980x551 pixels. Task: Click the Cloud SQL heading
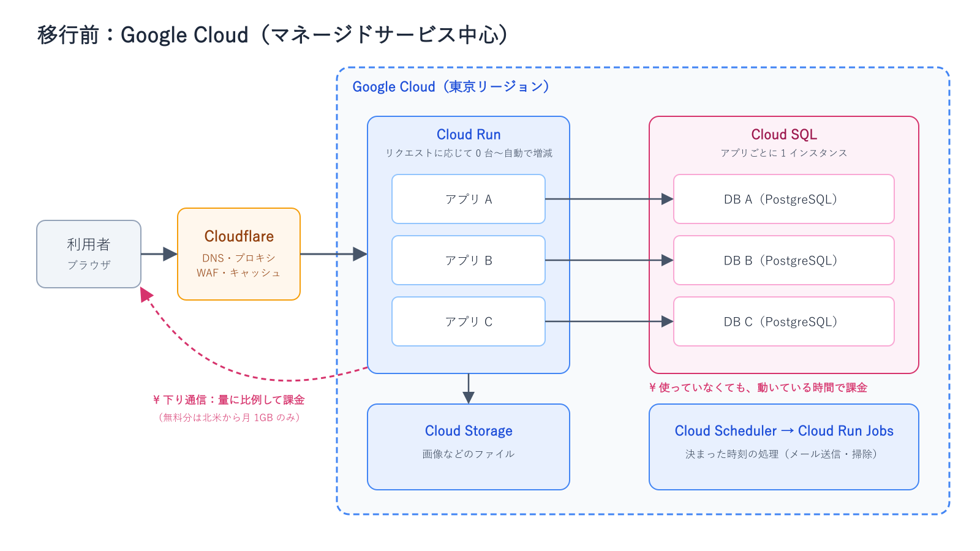(784, 135)
